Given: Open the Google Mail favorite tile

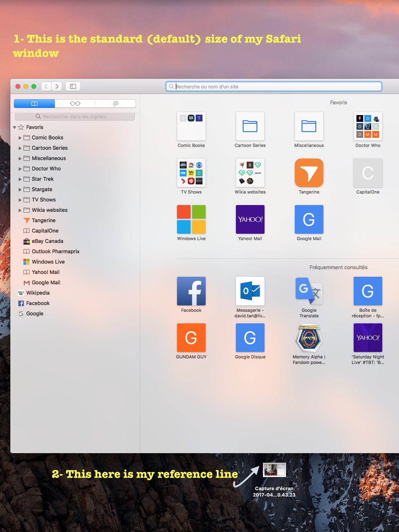Looking at the screenshot, I should click(x=309, y=219).
